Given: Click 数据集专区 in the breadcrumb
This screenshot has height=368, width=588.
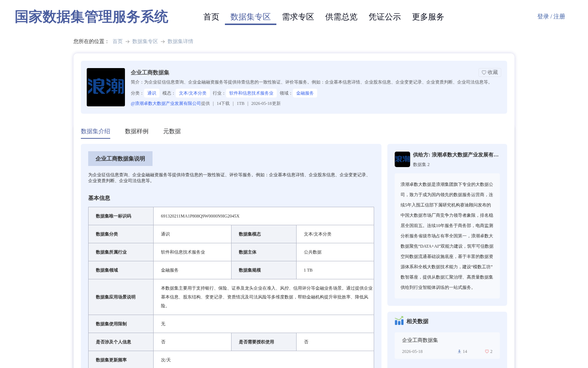Looking at the screenshot, I should pyautogui.click(x=145, y=42).
